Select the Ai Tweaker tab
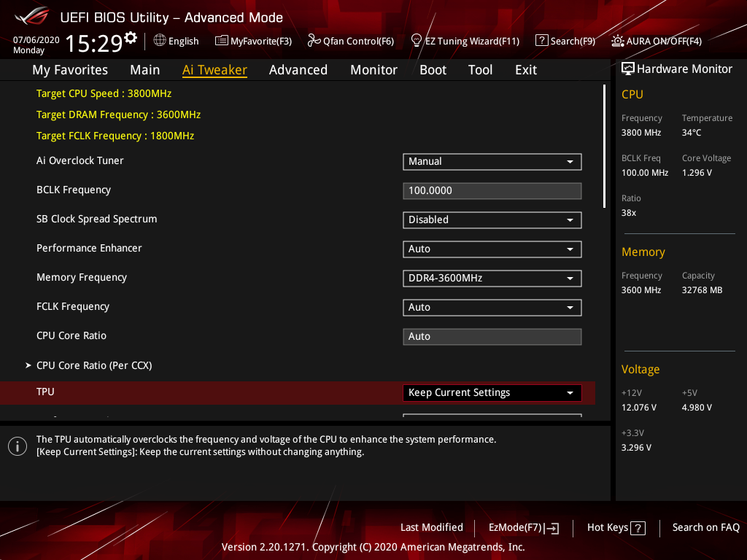The height and width of the screenshot is (560, 747). [214, 70]
